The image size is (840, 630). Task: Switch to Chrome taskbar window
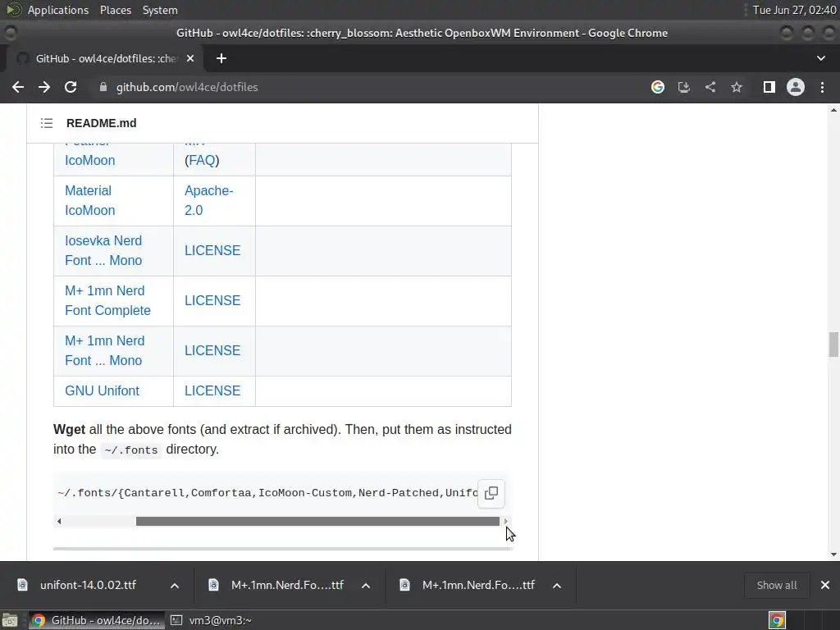(x=95, y=620)
